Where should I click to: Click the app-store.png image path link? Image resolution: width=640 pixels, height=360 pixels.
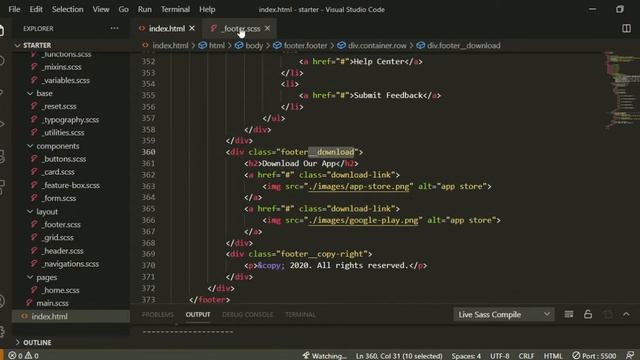359,187
